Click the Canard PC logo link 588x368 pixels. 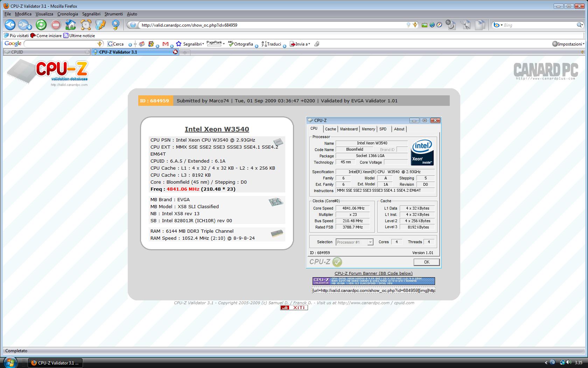(546, 71)
